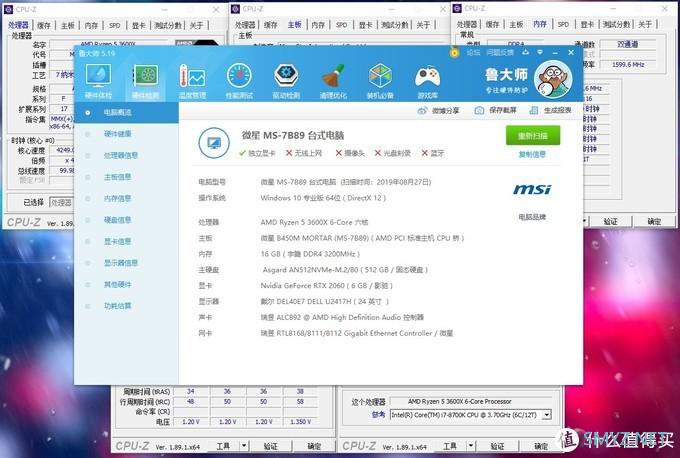This screenshot has width=680, height=458.
Task: Open the Intel i7-8700K reference CPU dropdown
Action: [x=547, y=415]
